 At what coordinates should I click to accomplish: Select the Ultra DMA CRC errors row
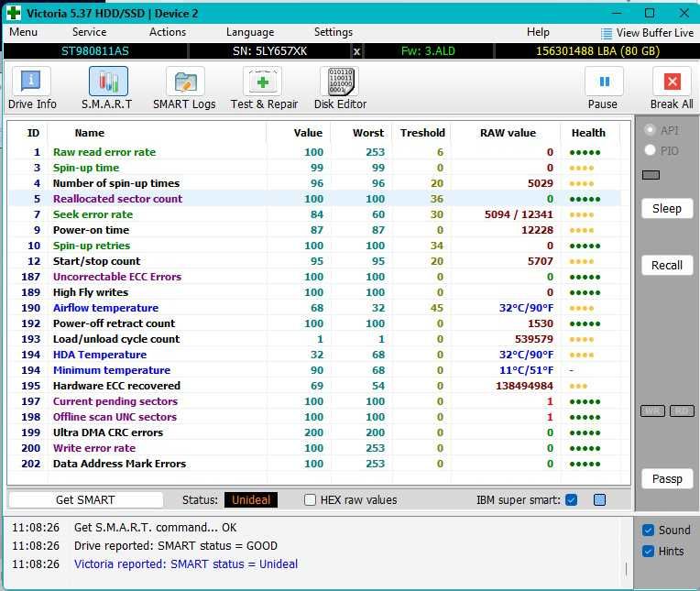(314, 432)
